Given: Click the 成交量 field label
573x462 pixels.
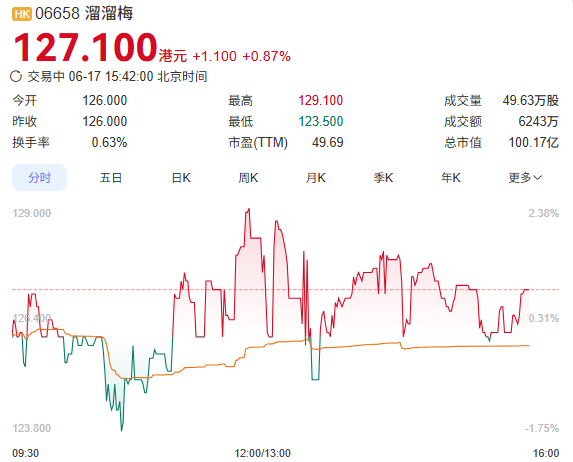Looking at the screenshot, I should [463, 101].
